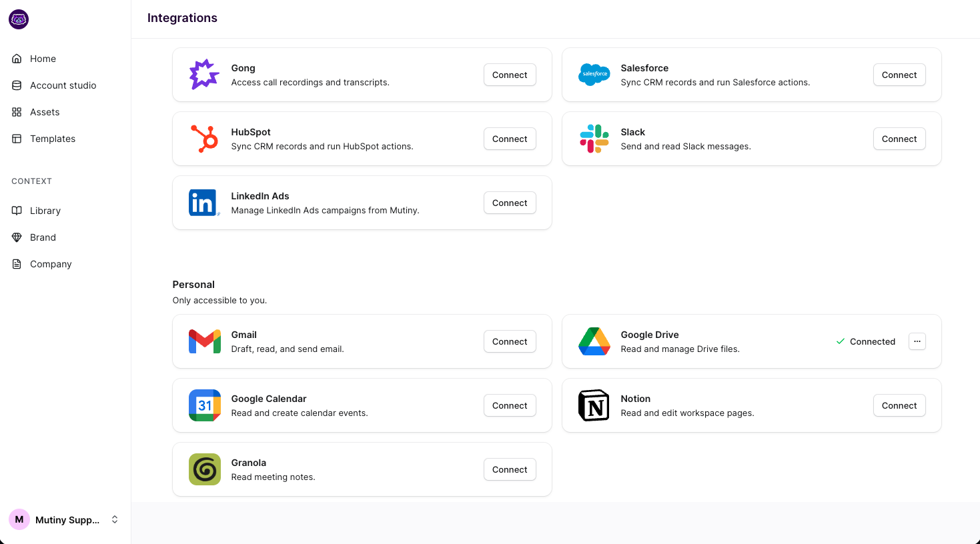Viewport: 980px width, 544px height.
Task: Click the M avatar for Mutiny Support
Action: [x=19, y=519]
